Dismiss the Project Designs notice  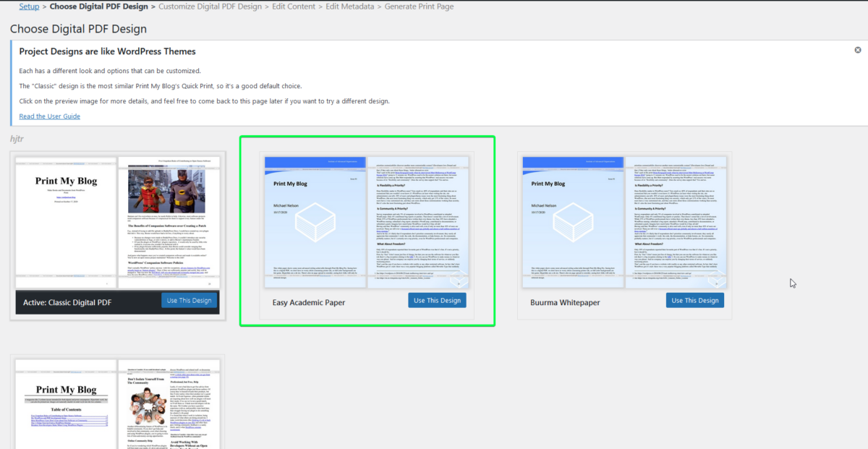(x=858, y=50)
